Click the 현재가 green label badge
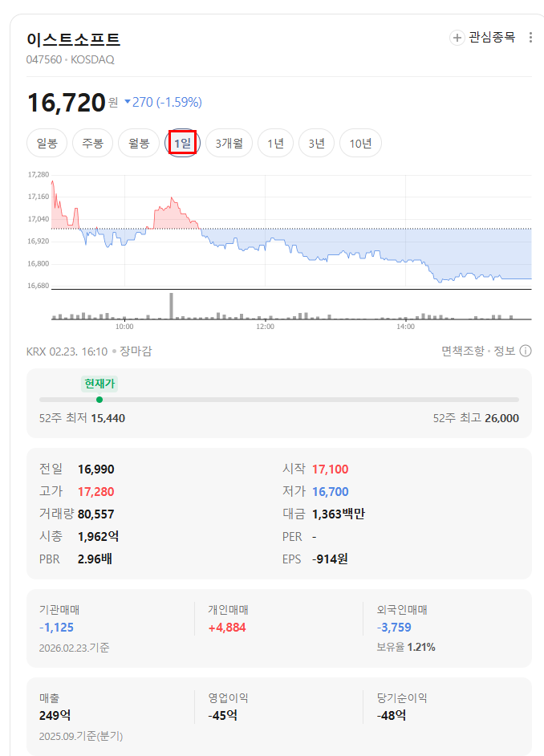Viewport: 544px width, 756px height. [x=99, y=384]
